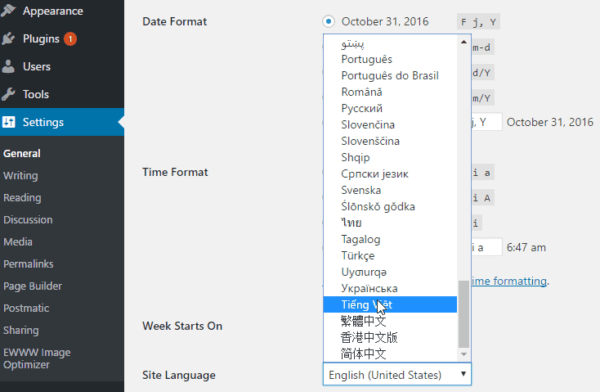Click the custom time format input field
The width and height of the screenshot is (600, 392).
coord(486,247)
